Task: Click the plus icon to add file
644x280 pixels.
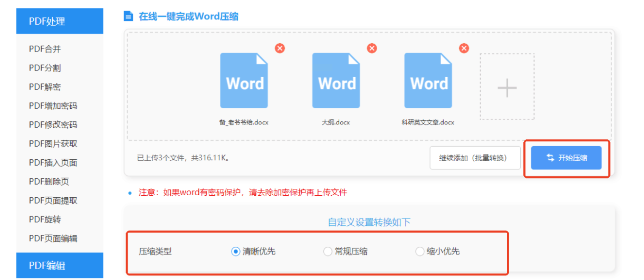Action: 507,87
